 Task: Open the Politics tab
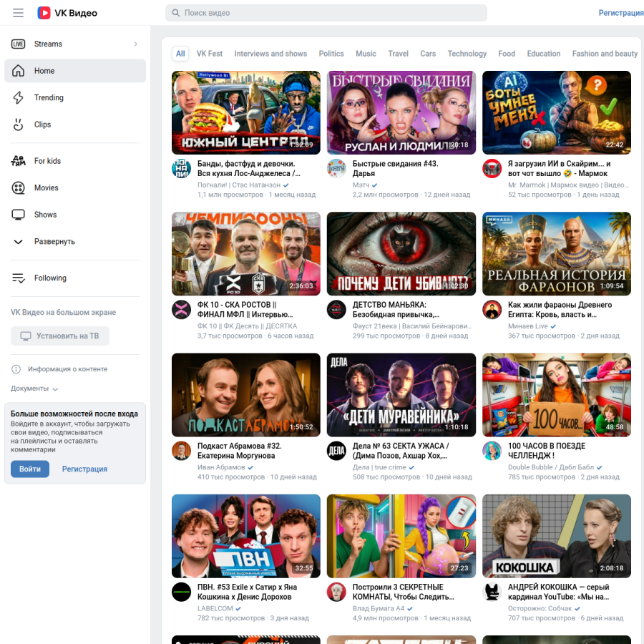pos(331,54)
